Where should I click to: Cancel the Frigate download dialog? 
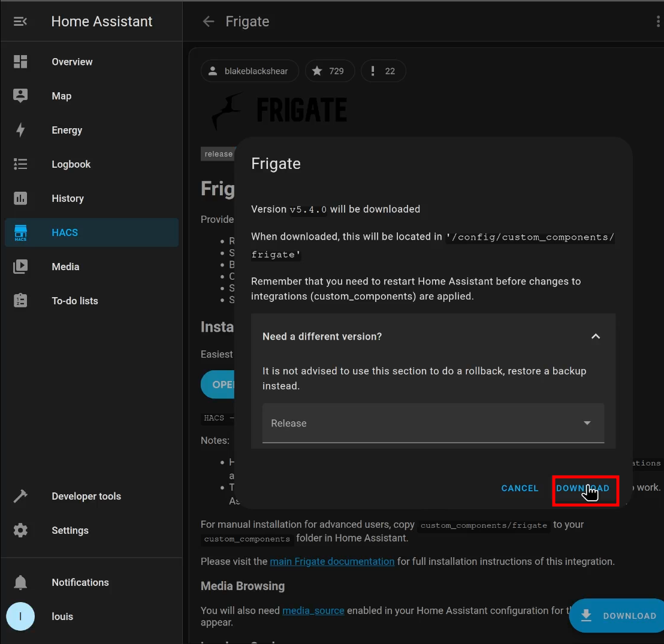[x=520, y=488]
